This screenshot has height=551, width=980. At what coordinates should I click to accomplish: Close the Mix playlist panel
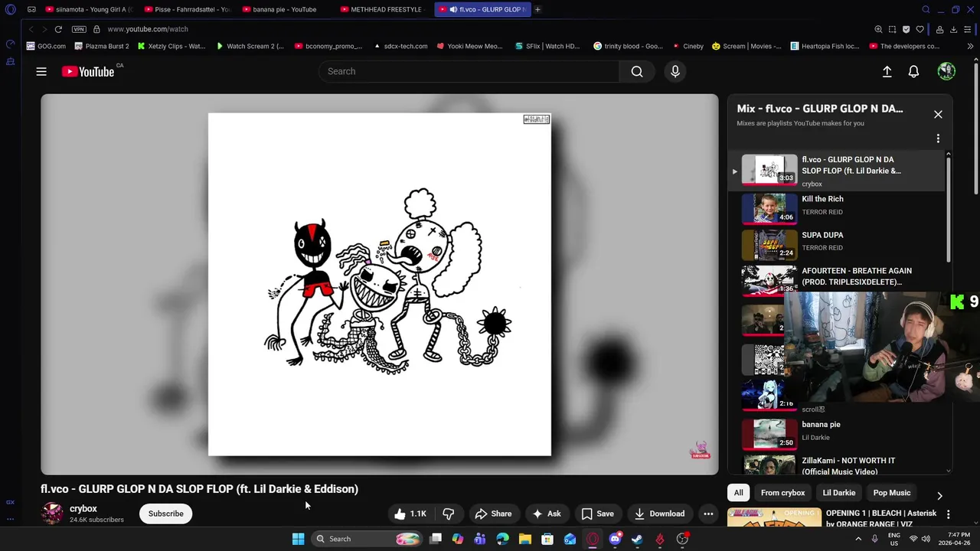(938, 114)
